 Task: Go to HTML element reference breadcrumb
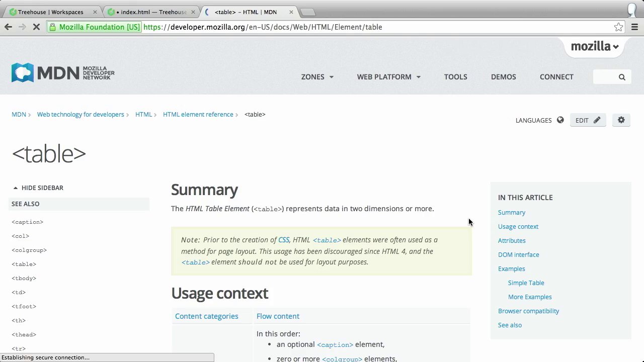point(198,115)
